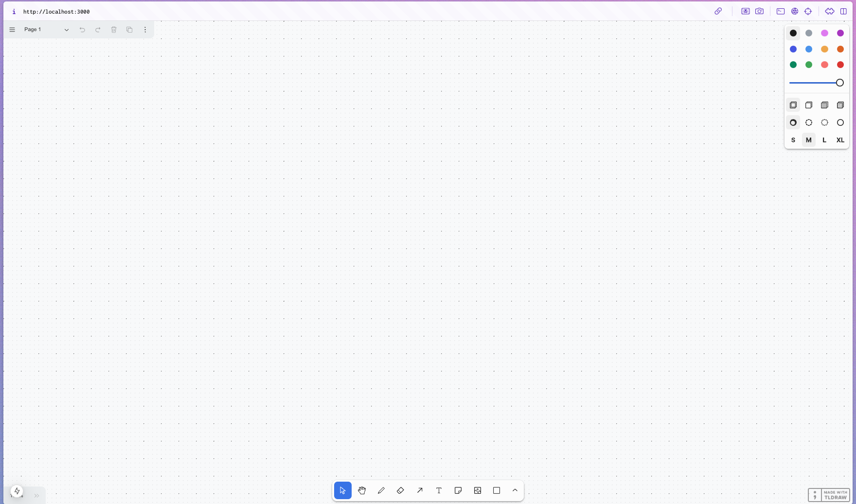856x504 pixels.
Task: Select size M
Action: click(x=809, y=140)
